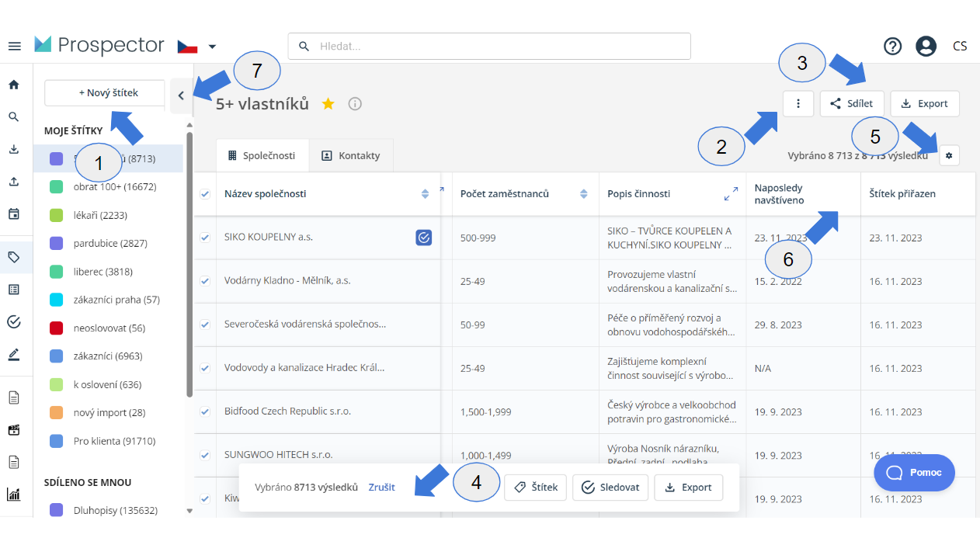Image resolution: width=980 pixels, height=545 pixels.
Task: Select the k oslovení (636) label
Action: tap(109, 384)
